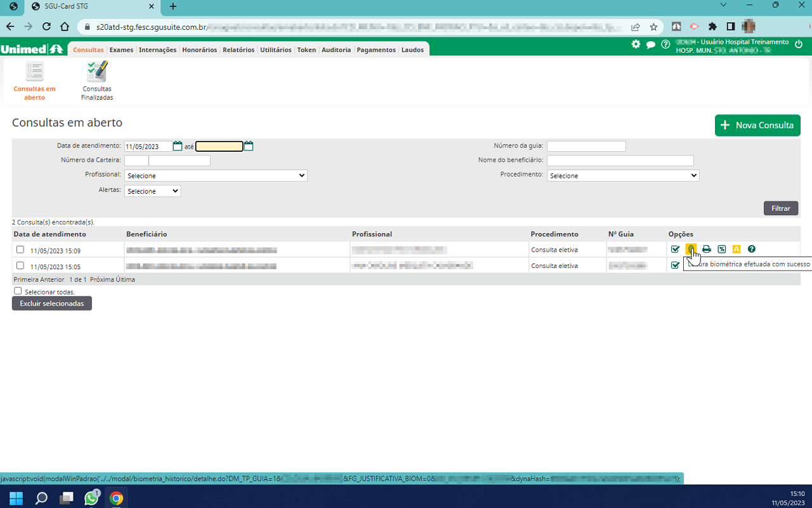The height and width of the screenshot is (508, 812).
Task: Click the percent icon in first row
Action: 722,250
